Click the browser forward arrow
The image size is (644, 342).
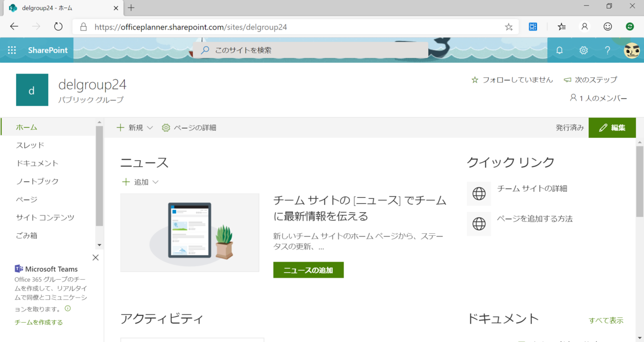click(x=36, y=27)
